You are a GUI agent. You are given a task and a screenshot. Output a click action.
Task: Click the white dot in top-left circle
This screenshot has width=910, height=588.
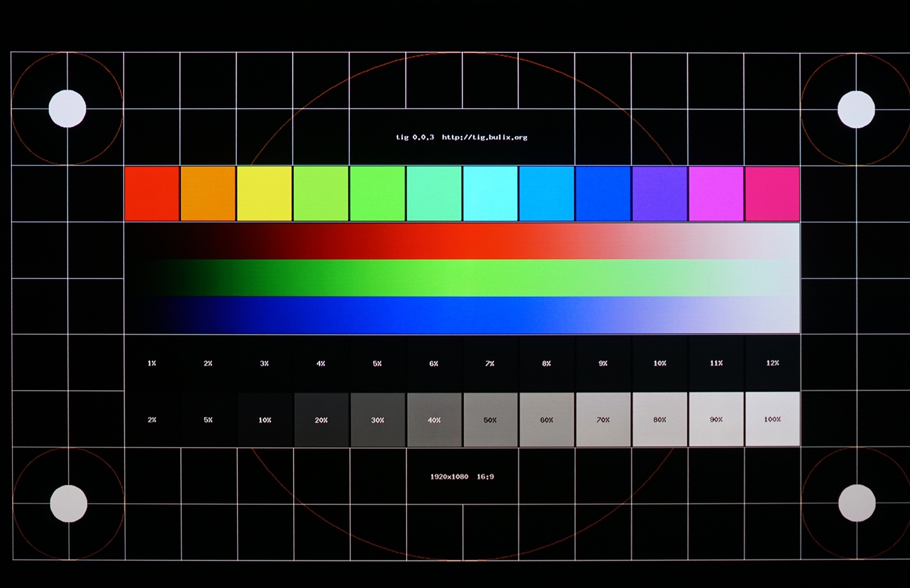[67, 108]
